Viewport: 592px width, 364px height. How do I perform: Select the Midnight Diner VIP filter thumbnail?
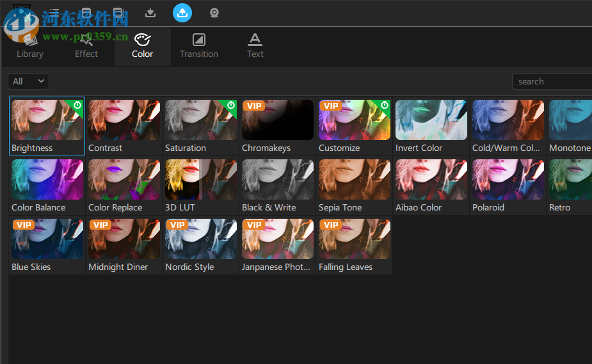124,239
